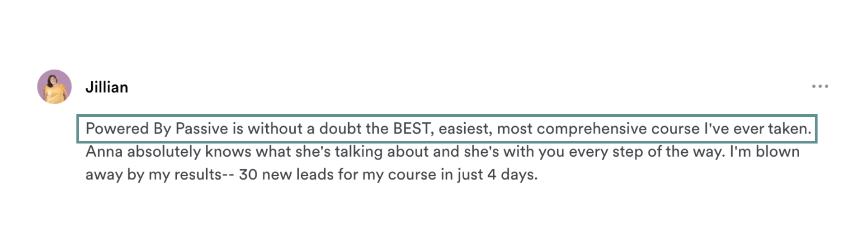
Task: Click the capitalized word "BEST"
Action: (411, 129)
